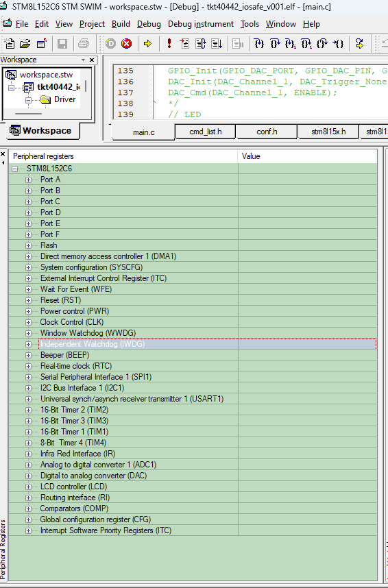The image size is (388, 588).
Task: Expand the Flash registers
Action: click(28, 245)
